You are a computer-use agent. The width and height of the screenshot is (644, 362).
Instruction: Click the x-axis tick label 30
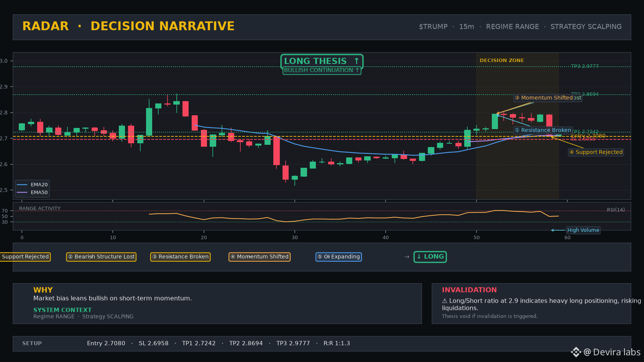tap(295, 238)
